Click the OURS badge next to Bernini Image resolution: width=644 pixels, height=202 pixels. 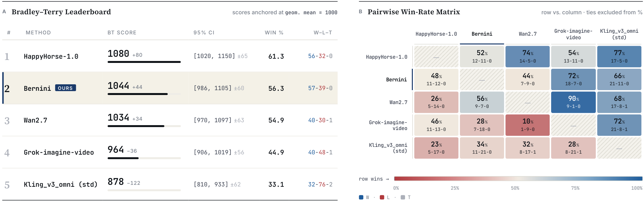click(x=65, y=88)
